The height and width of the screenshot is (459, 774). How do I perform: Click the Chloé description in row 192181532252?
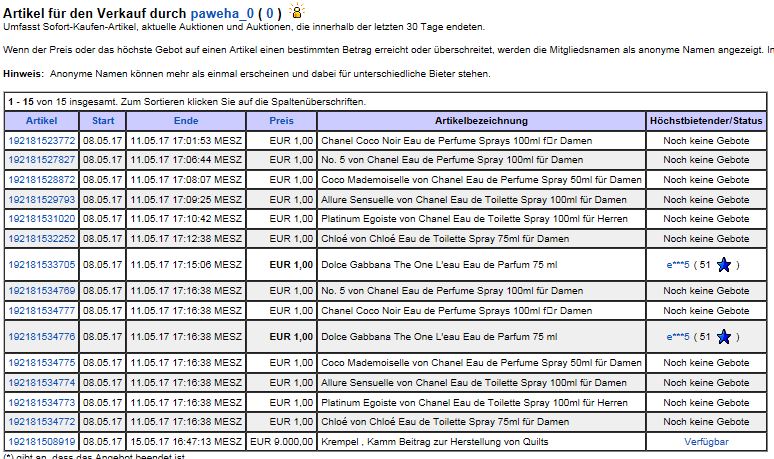pos(445,239)
